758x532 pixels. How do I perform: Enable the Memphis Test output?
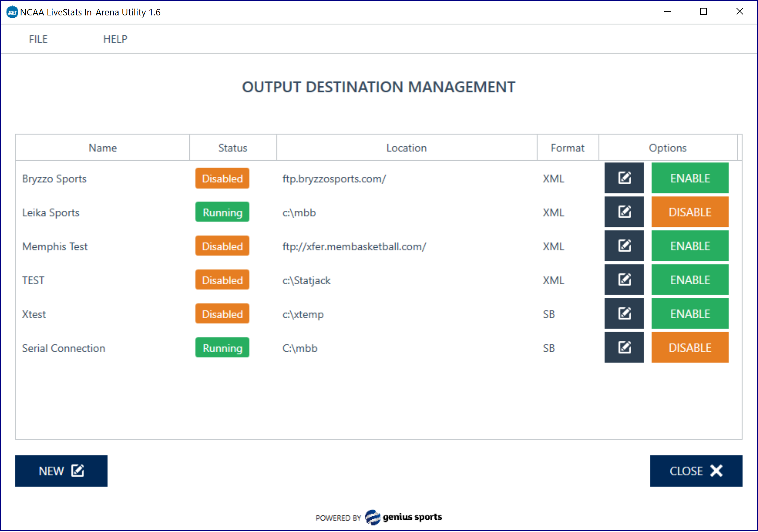click(689, 246)
